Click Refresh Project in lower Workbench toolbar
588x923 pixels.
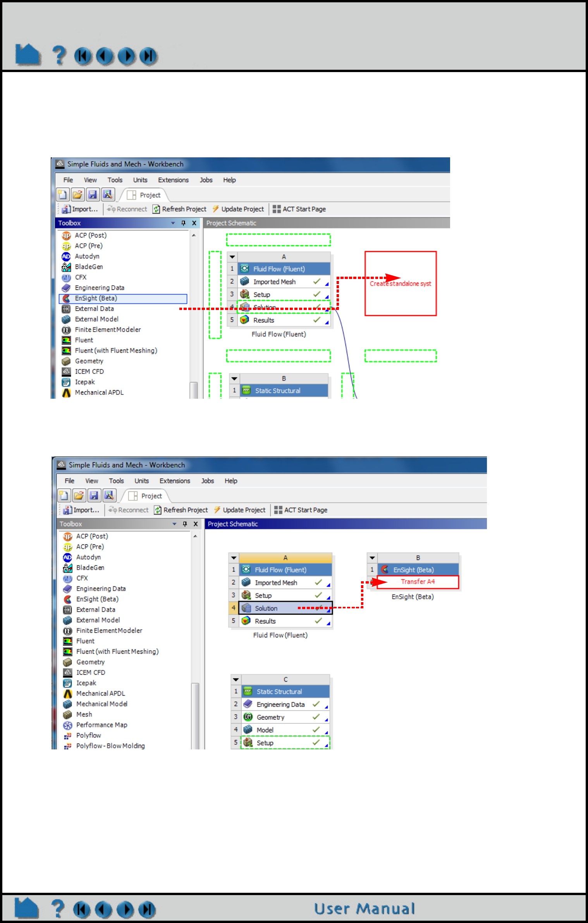coord(181,510)
